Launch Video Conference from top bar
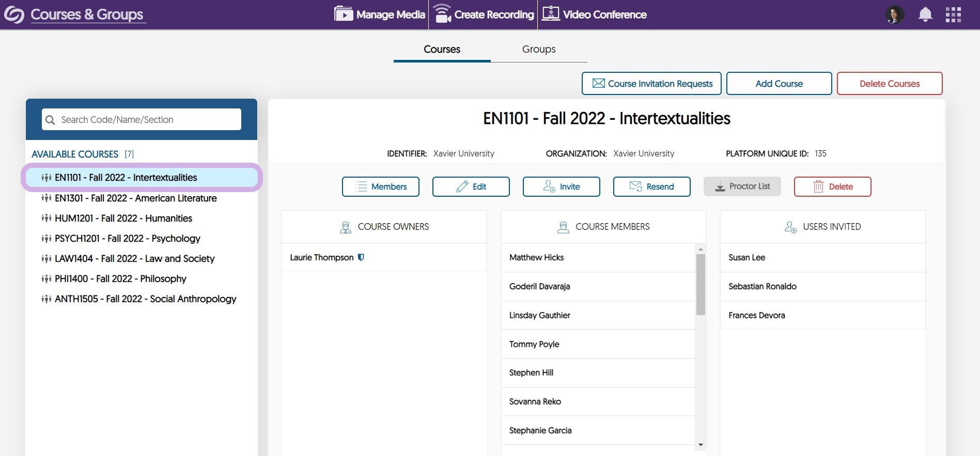Viewport: 980px width, 456px height. pyautogui.click(x=594, y=14)
